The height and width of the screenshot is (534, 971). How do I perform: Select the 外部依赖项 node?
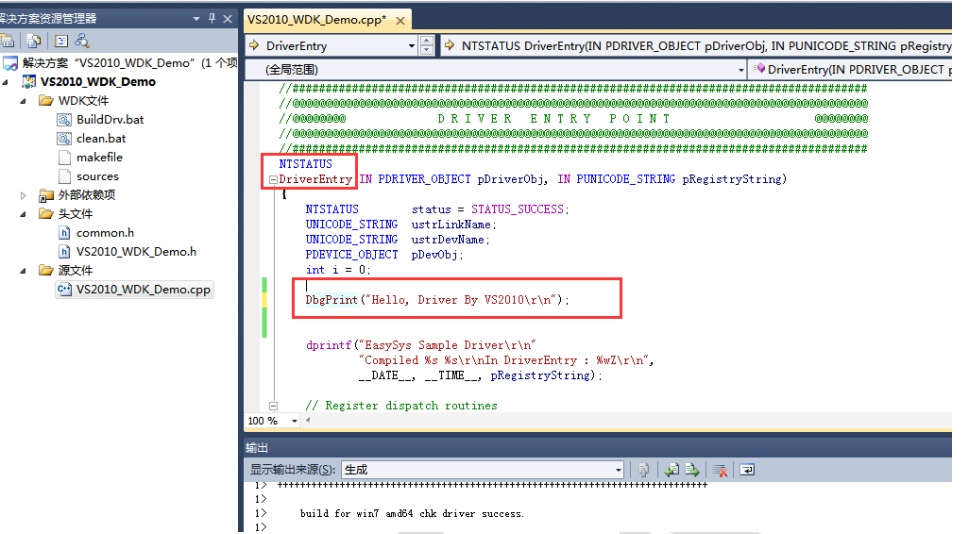click(86, 195)
